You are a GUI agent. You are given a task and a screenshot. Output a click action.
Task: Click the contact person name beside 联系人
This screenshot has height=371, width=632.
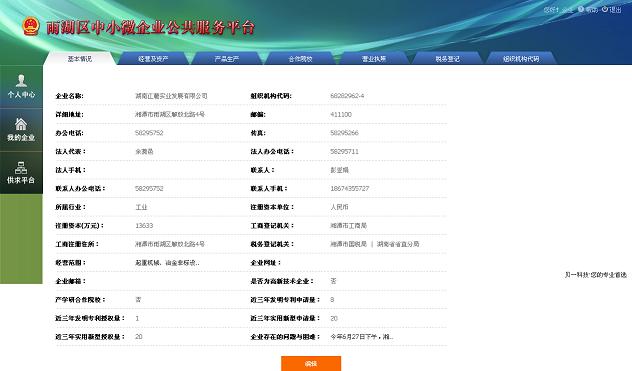pos(339,170)
